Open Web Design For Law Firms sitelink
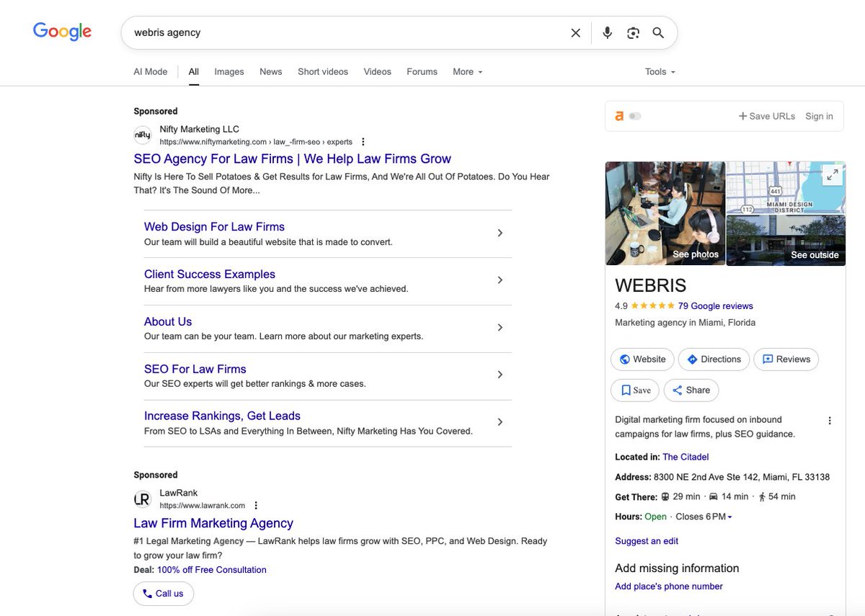 214,227
